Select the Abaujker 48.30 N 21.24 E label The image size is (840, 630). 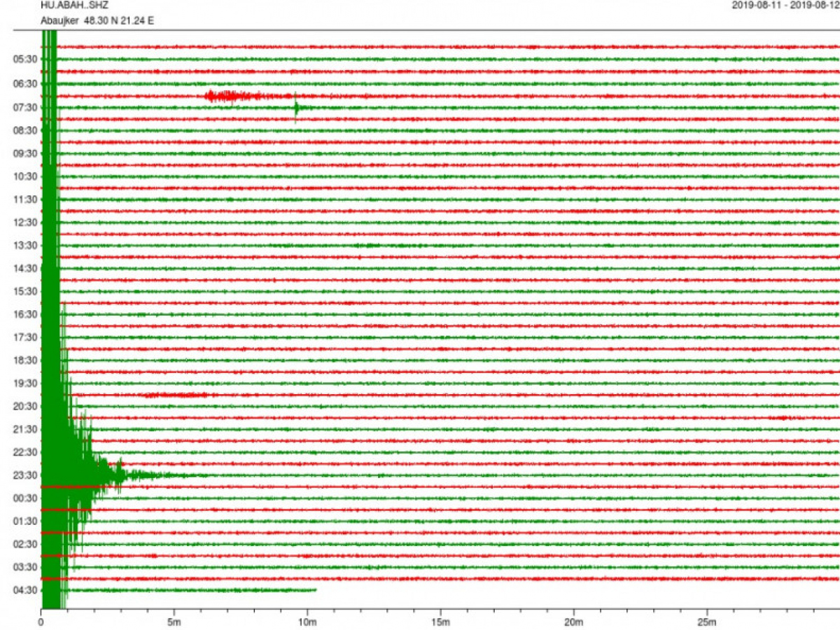click(x=97, y=20)
